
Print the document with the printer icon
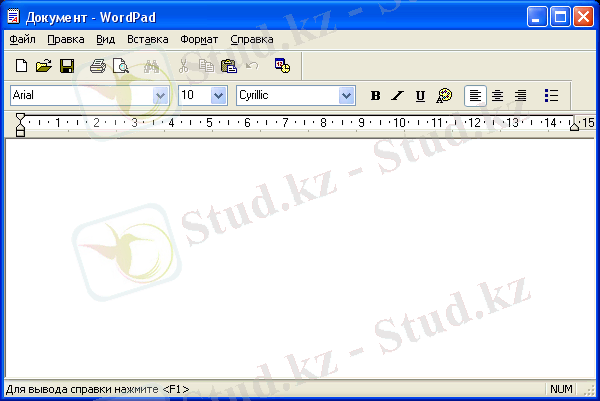[98, 66]
